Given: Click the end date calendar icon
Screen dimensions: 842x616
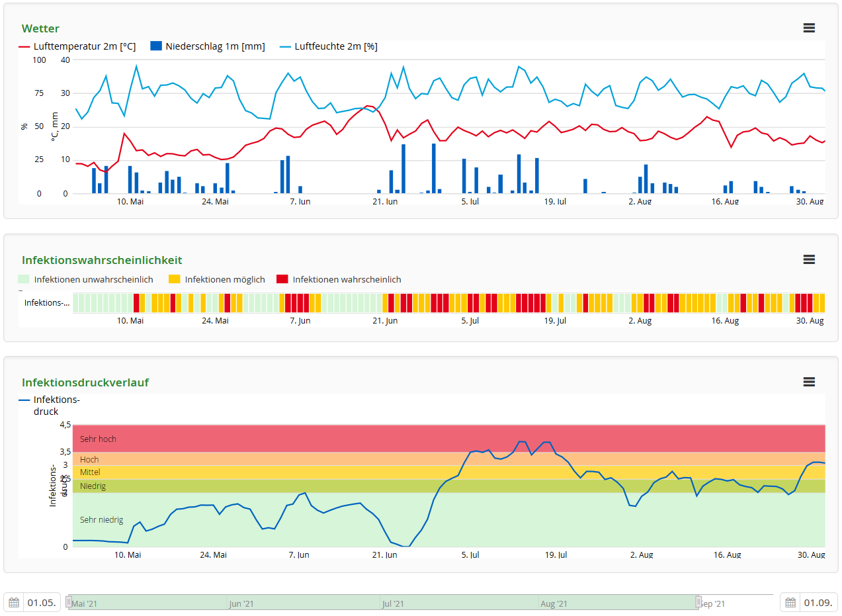Looking at the screenshot, I should [790, 603].
